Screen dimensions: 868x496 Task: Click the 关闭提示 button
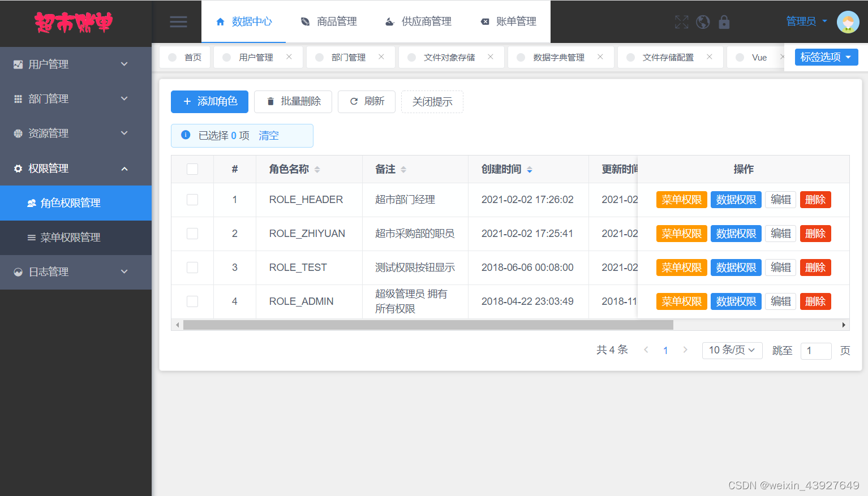(x=432, y=102)
